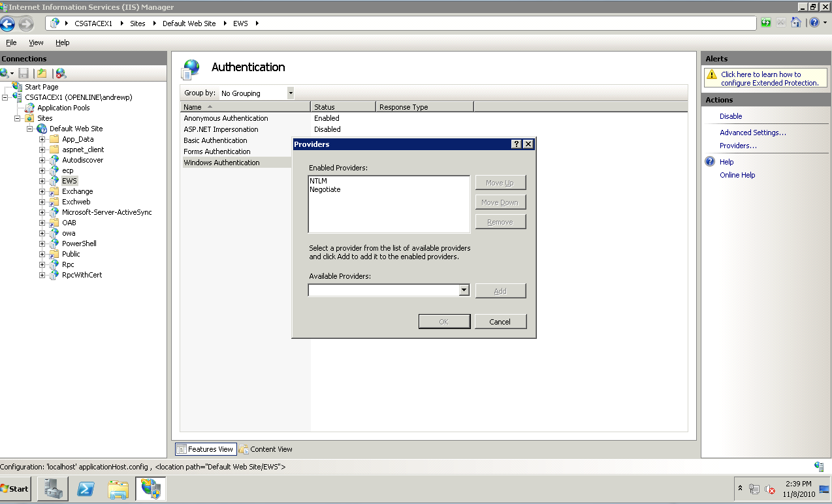Click the Remove button
Screen dimensions: 832x504
point(500,222)
